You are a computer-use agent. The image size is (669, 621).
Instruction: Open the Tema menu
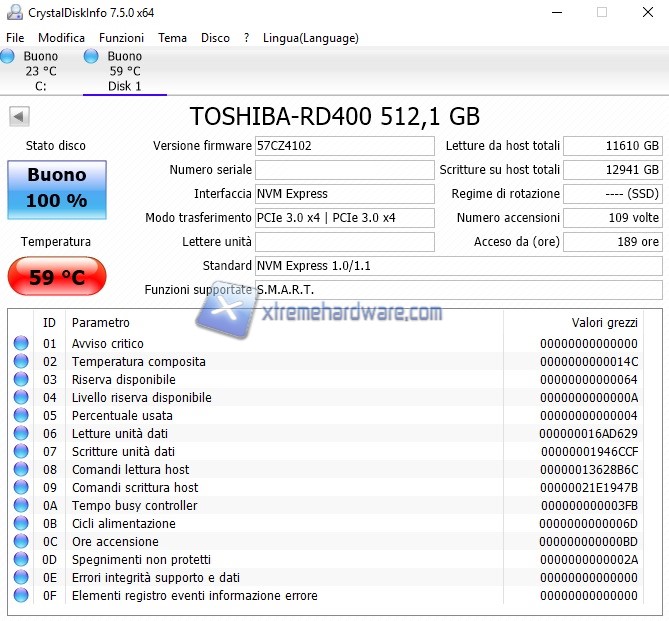(x=172, y=38)
